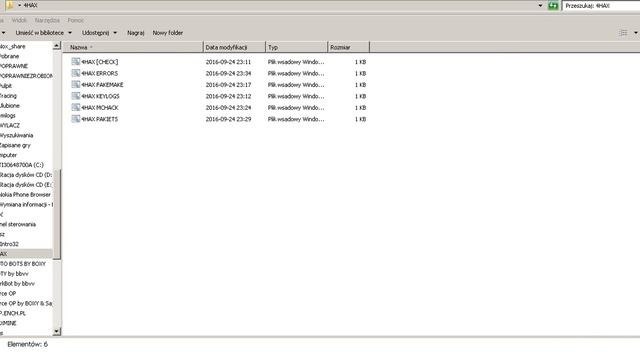This screenshot has height=360, width=640.
Task: Create a folder with Nowy folder
Action: 168,33
